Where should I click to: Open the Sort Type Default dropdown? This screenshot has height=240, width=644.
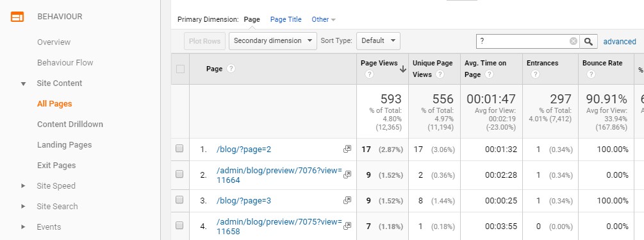378,41
